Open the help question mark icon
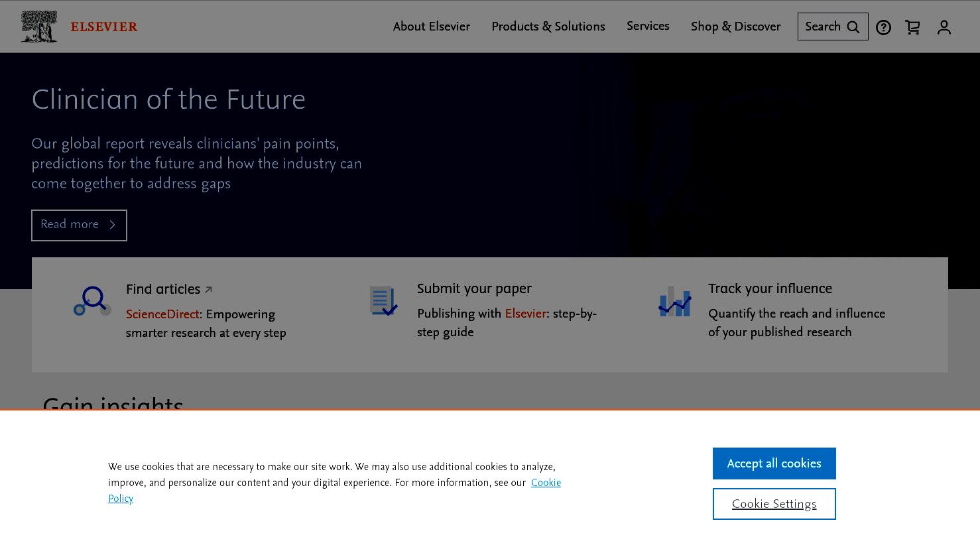Image resolution: width=980 pixels, height=555 pixels. click(x=883, y=27)
